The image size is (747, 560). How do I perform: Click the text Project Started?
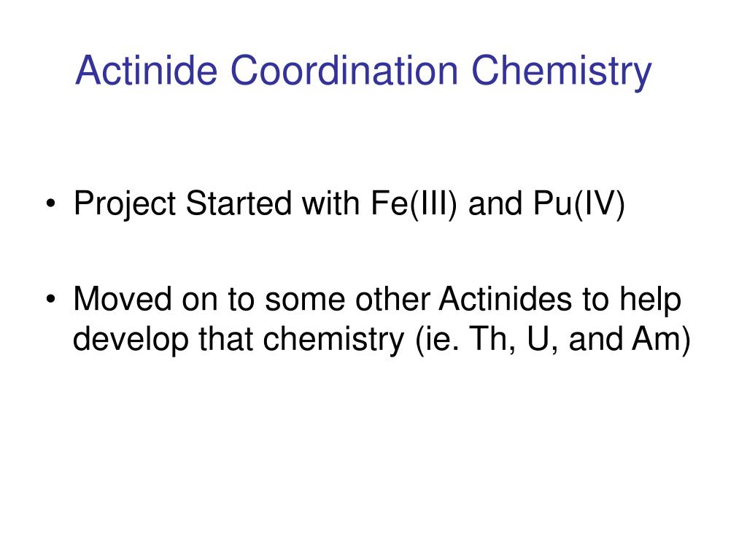[182, 204]
